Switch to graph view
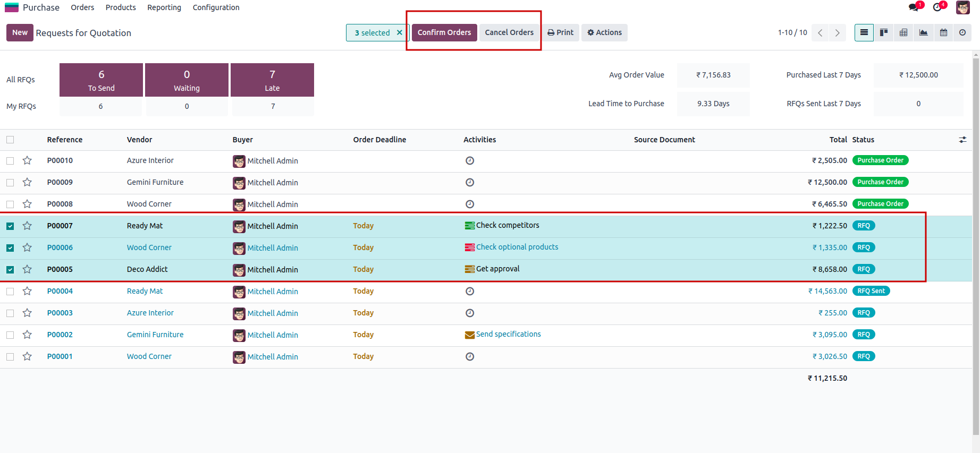980x453 pixels. click(x=924, y=32)
